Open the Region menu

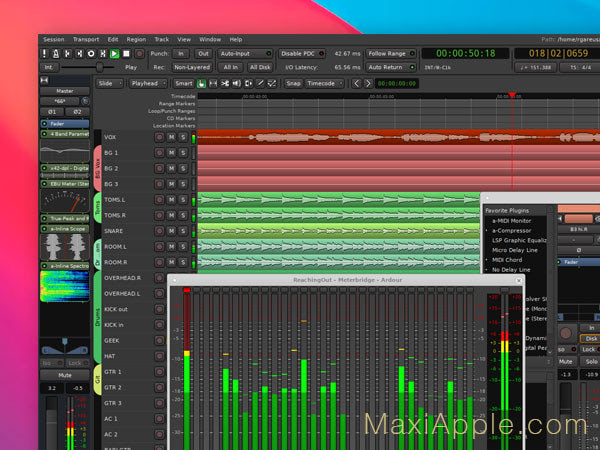[x=136, y=39]
